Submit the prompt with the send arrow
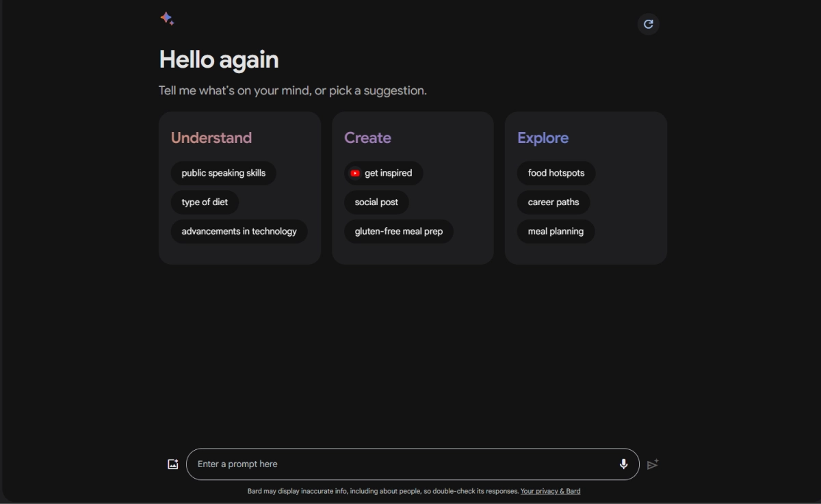The height and width of the screenshot is (504, 821). [653, 464]
